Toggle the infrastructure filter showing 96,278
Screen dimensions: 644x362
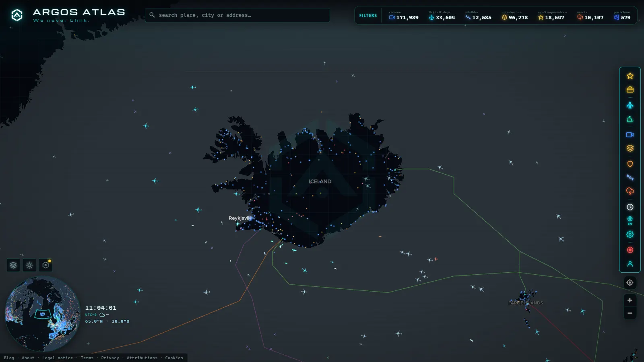tap(514, 16)
